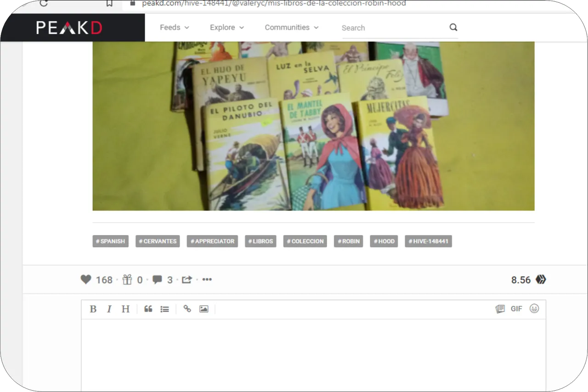This screenshot has height=392, width=588.
Task: Upvote the post with the heart icon
Action: pos(86,280)
